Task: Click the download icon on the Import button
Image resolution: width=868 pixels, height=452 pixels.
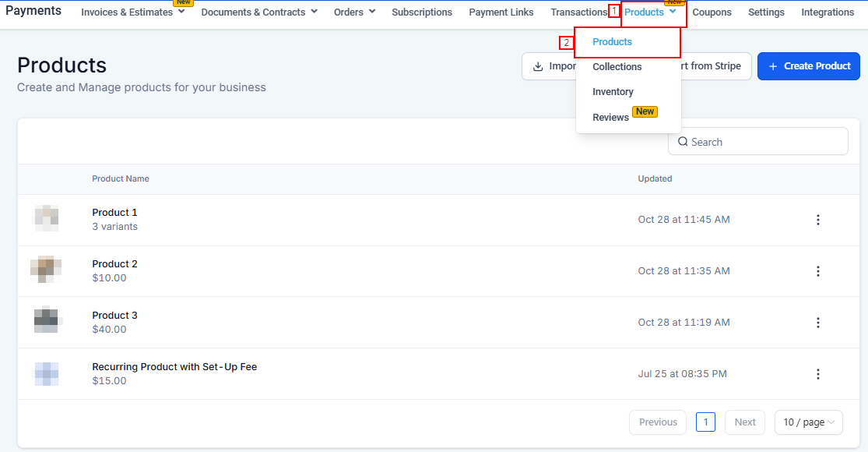Action: 537,66
